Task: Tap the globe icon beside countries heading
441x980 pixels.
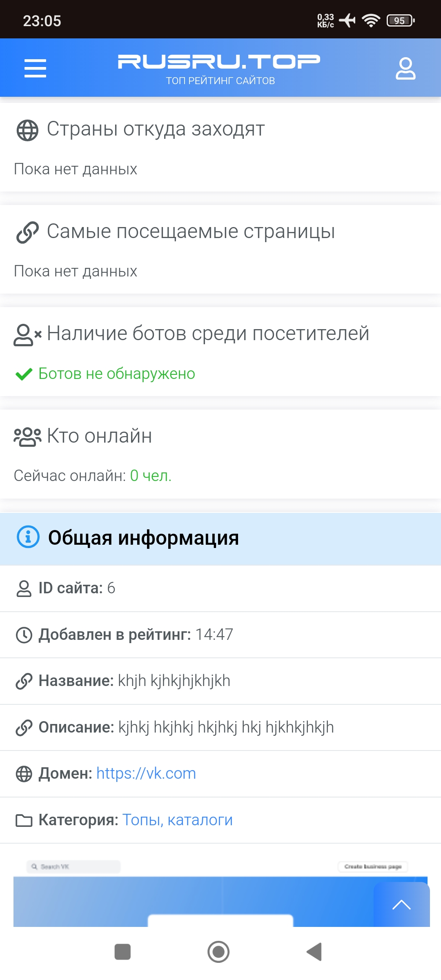Action: coord(27,131)
